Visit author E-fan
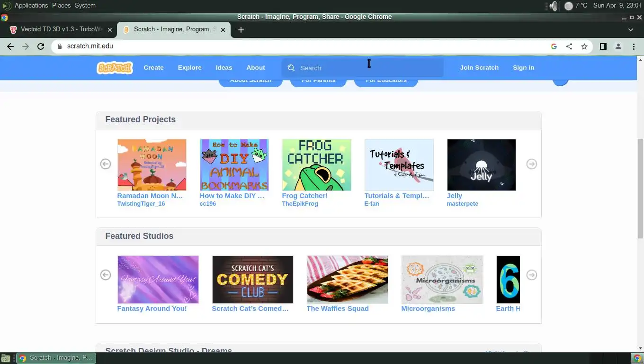 pos(372,204)
